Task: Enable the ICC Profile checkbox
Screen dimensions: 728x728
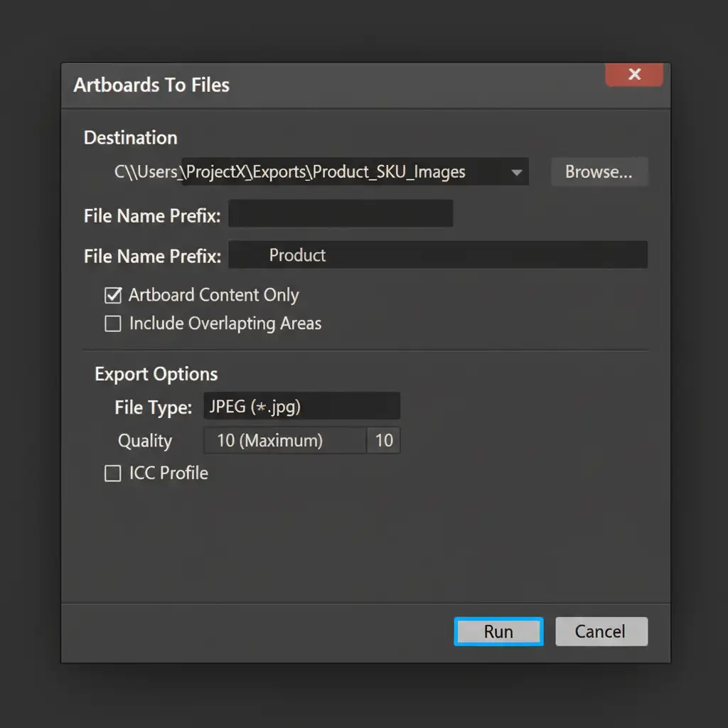Action: pyautogui.click(x=113, y=473)
